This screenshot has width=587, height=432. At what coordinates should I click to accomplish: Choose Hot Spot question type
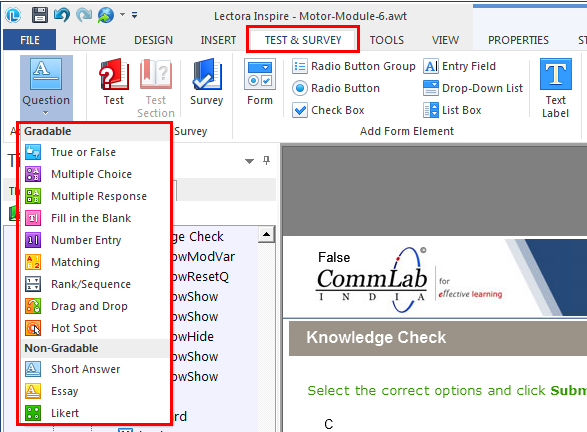click(x=94, y=328)
